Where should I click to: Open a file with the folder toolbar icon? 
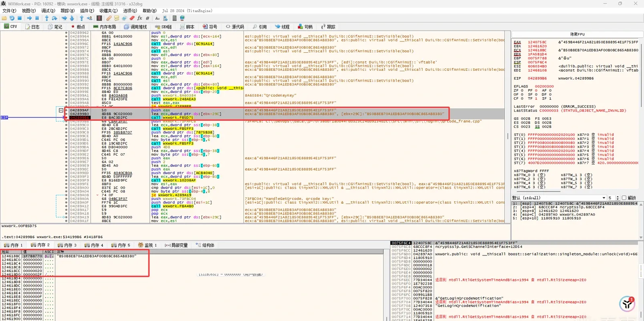click(4, 18)
